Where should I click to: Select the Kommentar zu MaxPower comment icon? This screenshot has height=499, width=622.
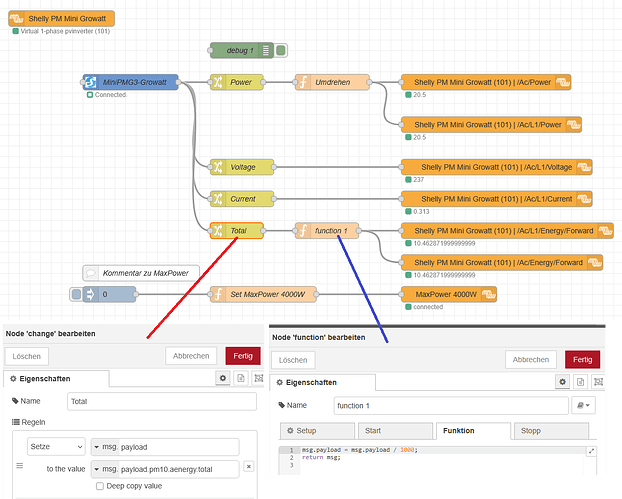(x=92, y=271)
